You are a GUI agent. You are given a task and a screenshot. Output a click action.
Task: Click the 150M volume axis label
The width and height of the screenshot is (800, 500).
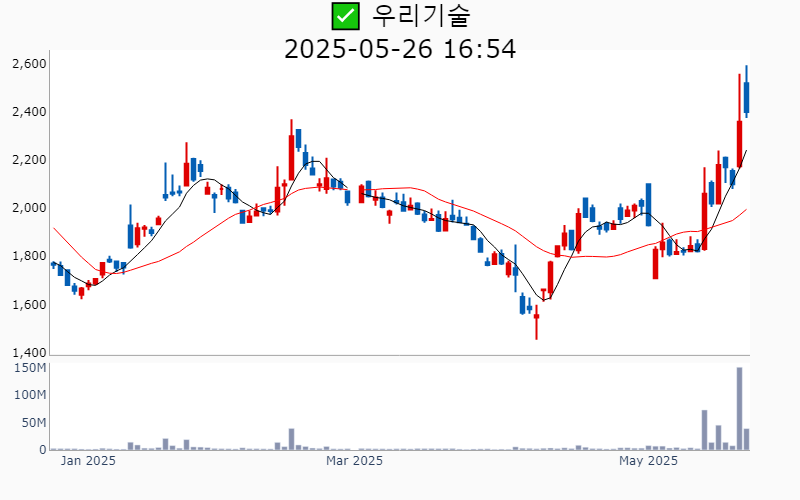[x=30, y=368]
